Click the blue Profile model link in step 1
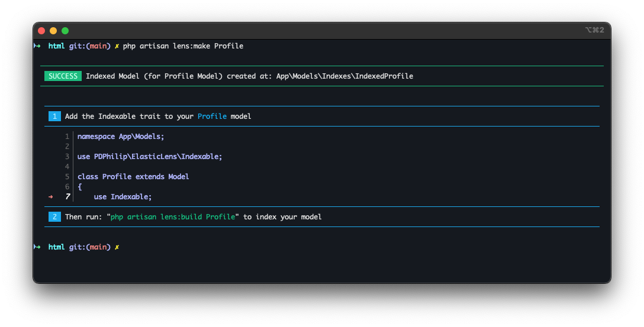 [212, 116]
